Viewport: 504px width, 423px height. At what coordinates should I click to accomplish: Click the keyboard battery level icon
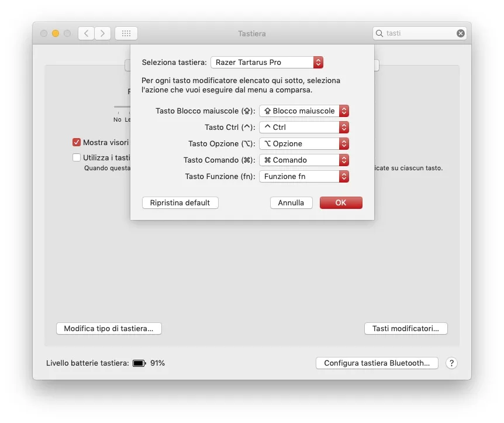coord(139,363)
